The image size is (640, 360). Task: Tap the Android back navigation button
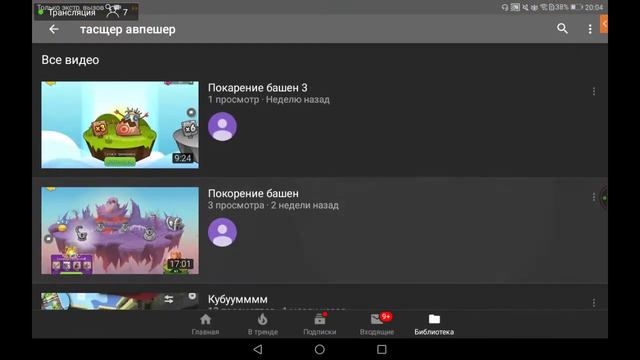click(258, 349)
